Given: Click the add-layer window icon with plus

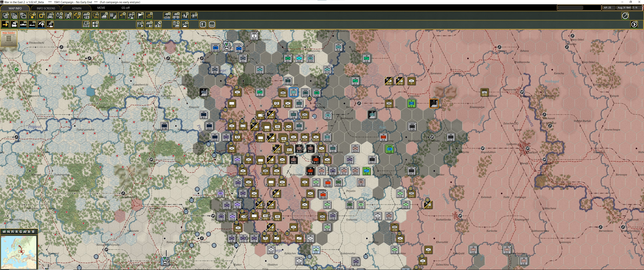Looking at the screenshot, I should click(14, 16).
